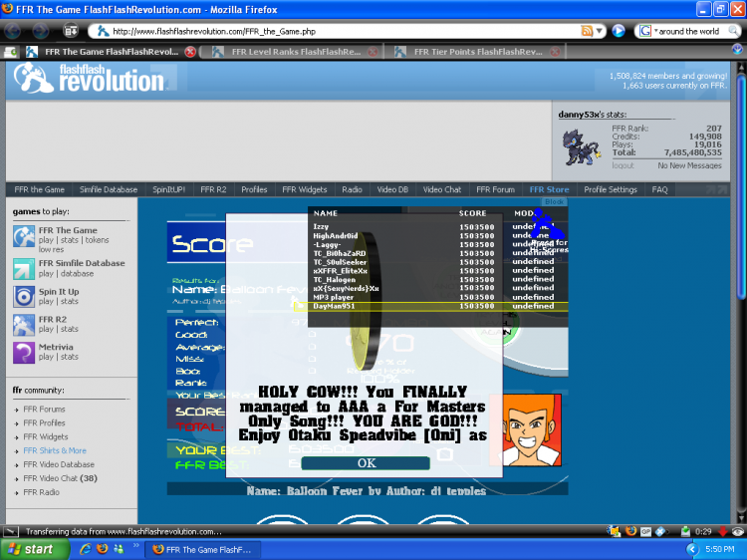Open the FFR The Game sidebar icon
747x560 pixels.
(24, 237)
